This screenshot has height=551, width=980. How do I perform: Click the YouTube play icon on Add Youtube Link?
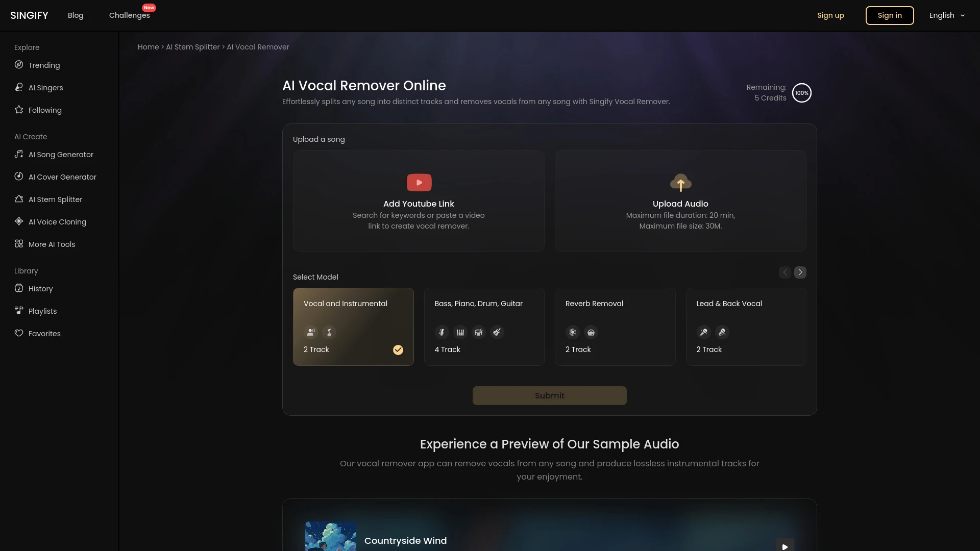419,182
